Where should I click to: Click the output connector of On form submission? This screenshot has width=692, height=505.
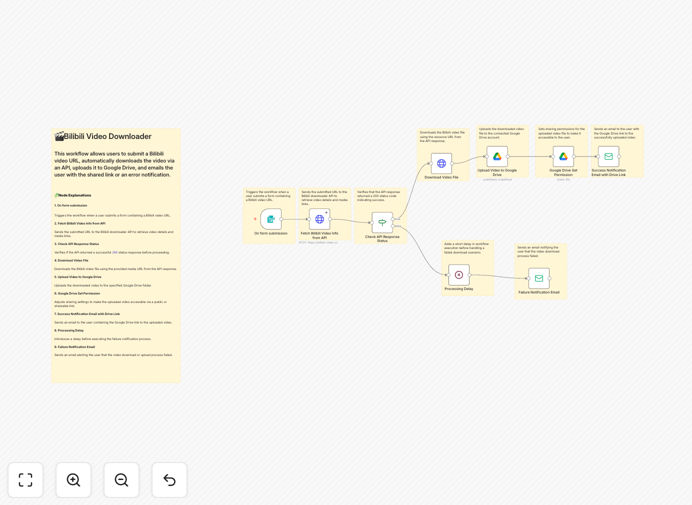point(282,219)
